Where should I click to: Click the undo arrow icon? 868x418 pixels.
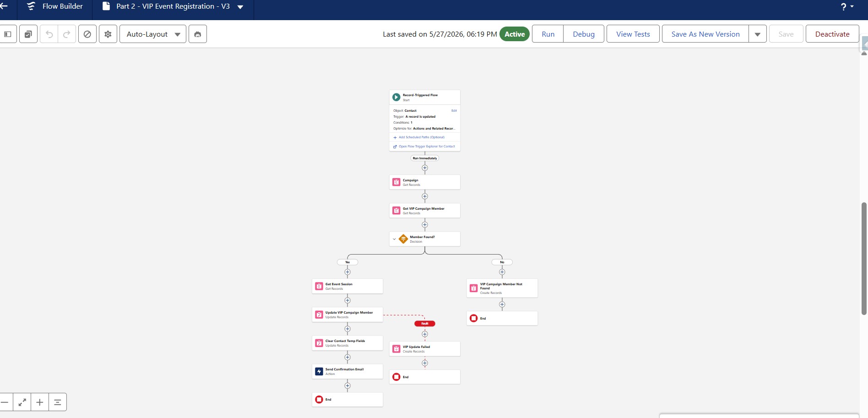pos(49,34)
